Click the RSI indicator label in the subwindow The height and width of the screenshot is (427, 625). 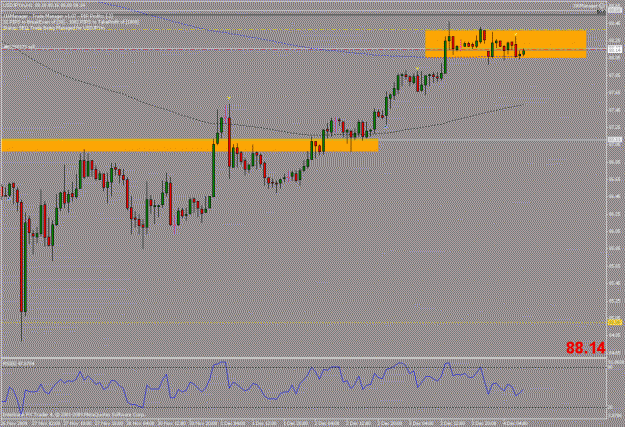[x=18, y=364]
